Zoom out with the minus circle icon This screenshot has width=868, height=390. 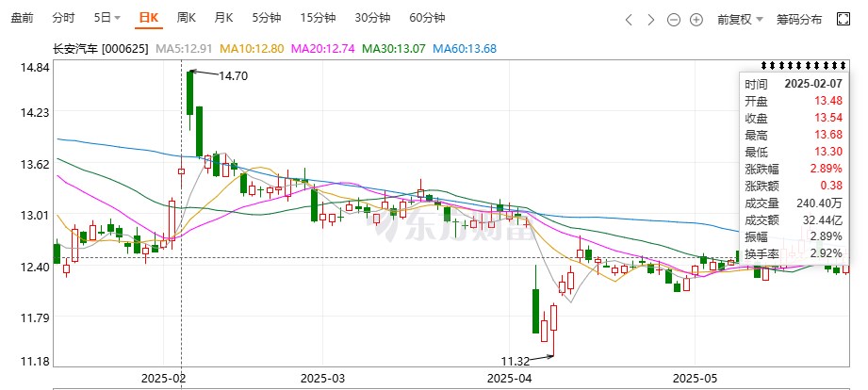(x=674, y=20)
